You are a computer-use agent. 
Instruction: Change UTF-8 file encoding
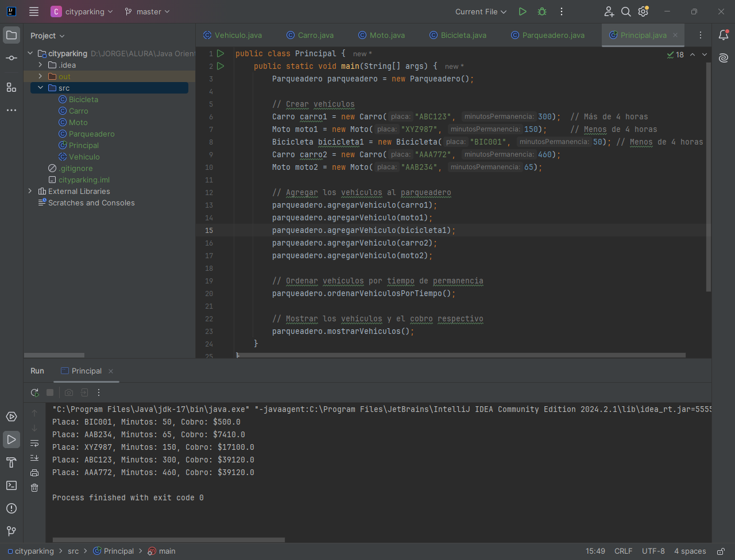click(x=653, y=551)
